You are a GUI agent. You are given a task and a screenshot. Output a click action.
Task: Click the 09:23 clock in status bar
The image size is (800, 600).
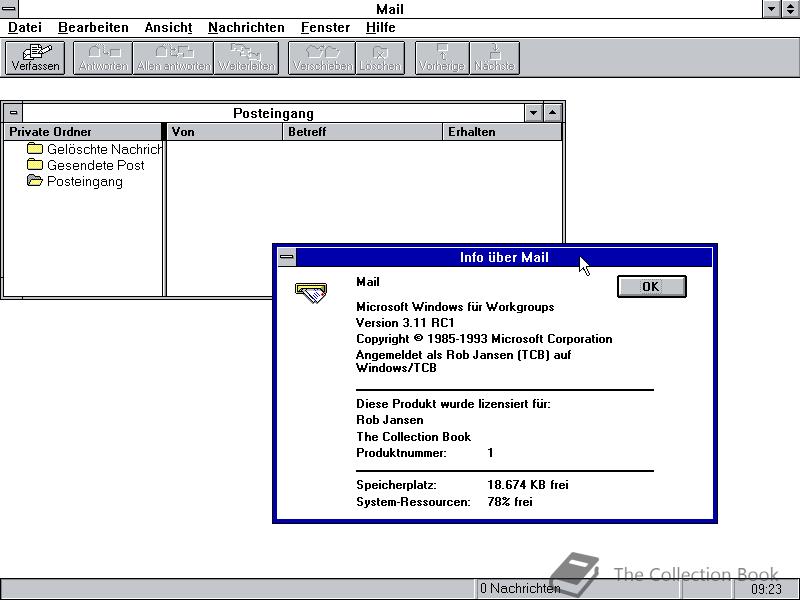pyautogui.click(x=766, y=589)
